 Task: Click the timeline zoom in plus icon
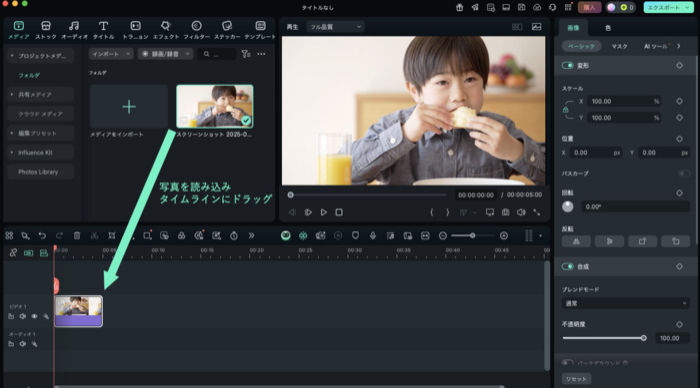(504, 236)
